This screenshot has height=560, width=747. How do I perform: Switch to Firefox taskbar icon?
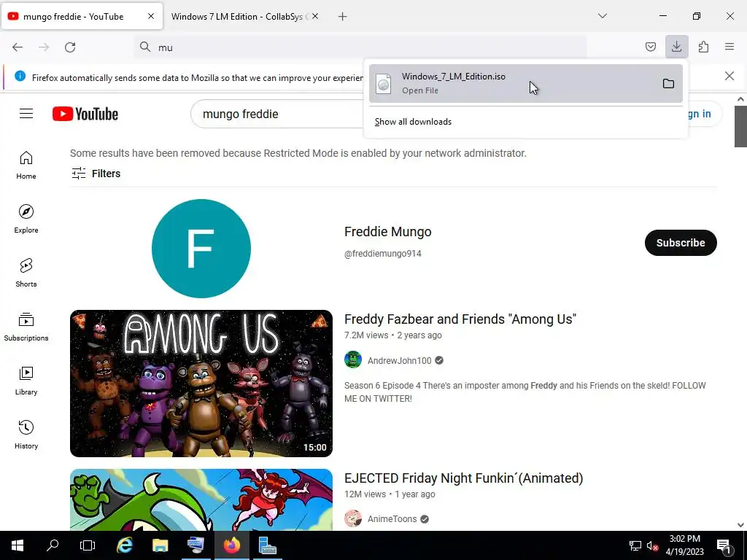231,545
